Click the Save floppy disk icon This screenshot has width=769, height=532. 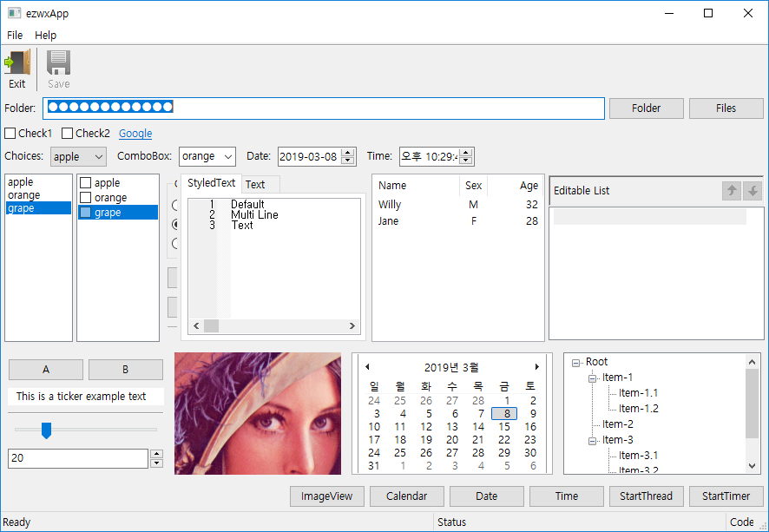pyautogui.click(x=58, y=62)
